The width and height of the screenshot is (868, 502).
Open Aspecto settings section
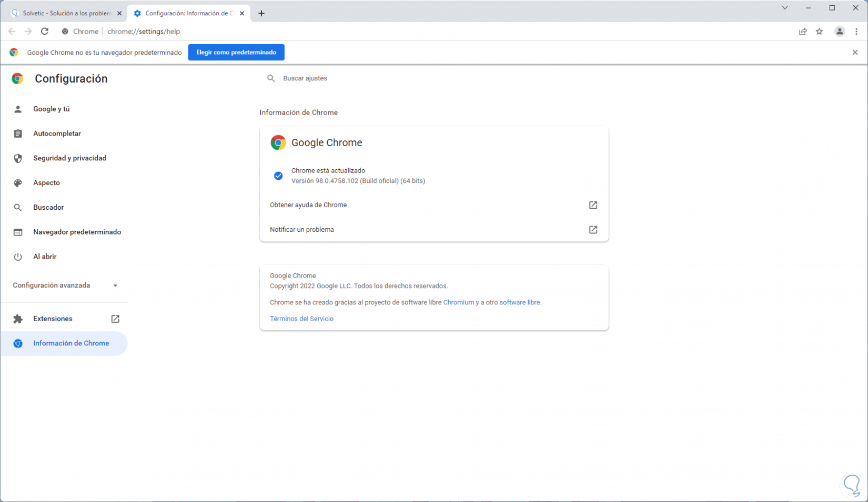pyautogui.click(x=46, y=183)
